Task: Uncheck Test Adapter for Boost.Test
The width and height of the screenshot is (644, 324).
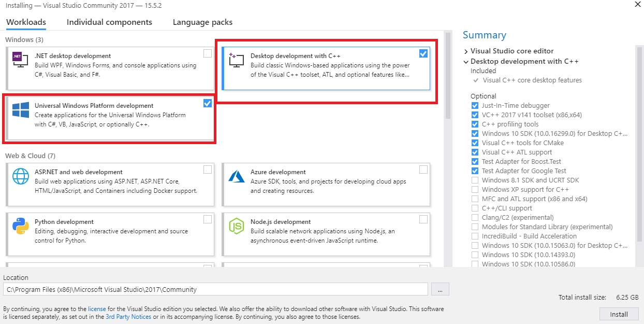Action: point(475,161)
